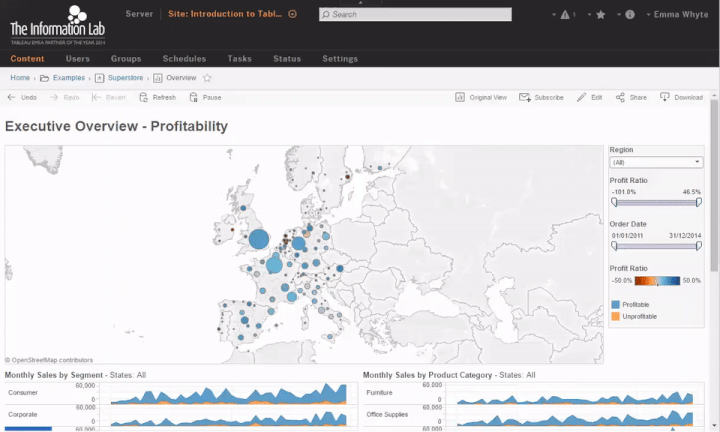Click the Refresh toolbar icon
The width and height of the screenshot is (720, 432).
(x=143, y=97)
